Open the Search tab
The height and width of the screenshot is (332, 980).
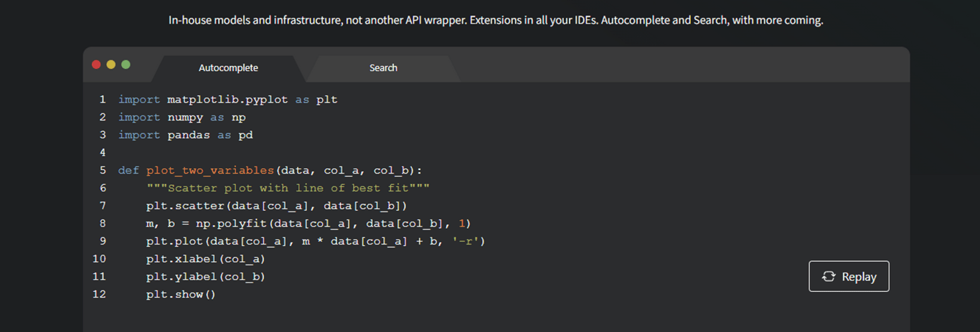(x=383, y=68)
